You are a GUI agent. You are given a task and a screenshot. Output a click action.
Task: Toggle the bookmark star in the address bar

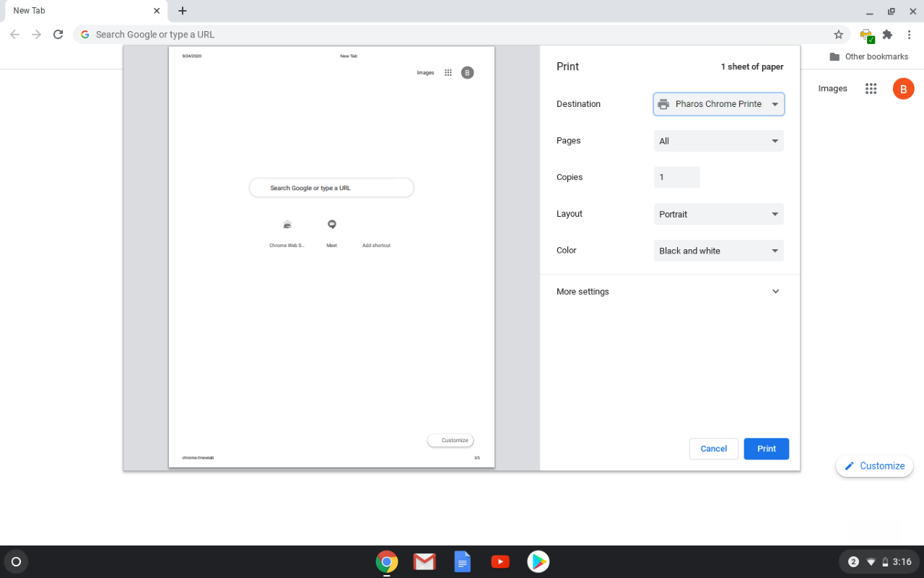coord(838,34)
